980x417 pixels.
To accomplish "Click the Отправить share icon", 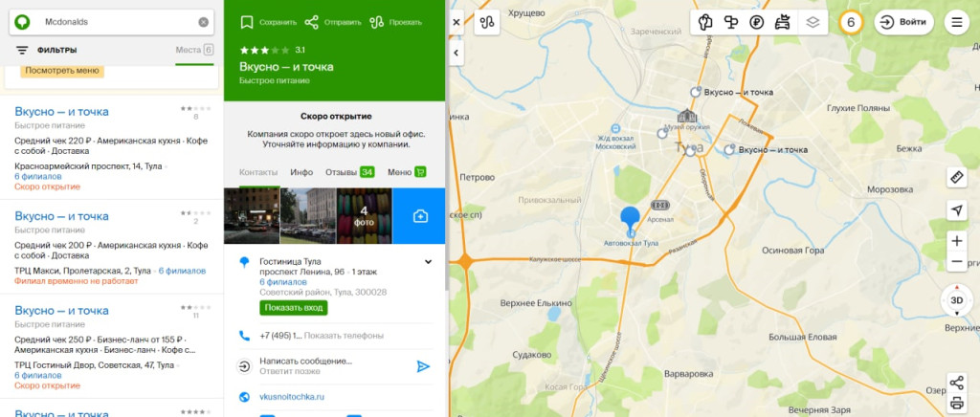I will [x=311, y=21].
